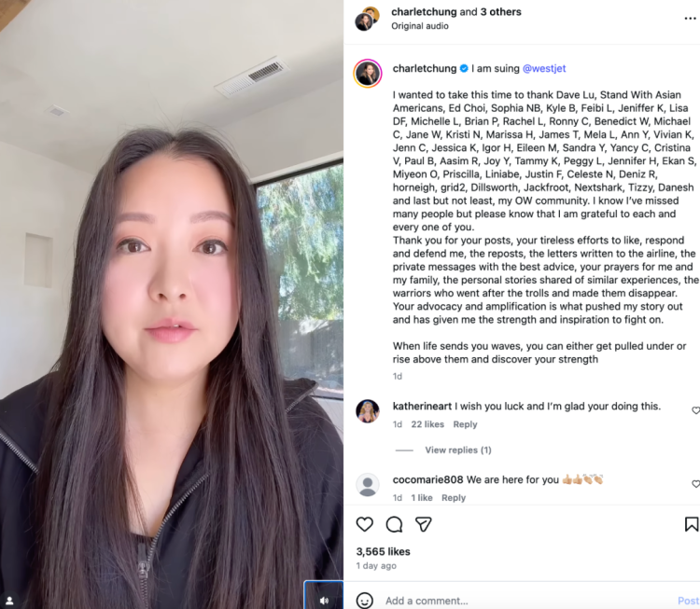The width and height of the screenshot is (700, 609).
Task: Open katherineart's profile avatar
Action: click(x=368, y=411)
